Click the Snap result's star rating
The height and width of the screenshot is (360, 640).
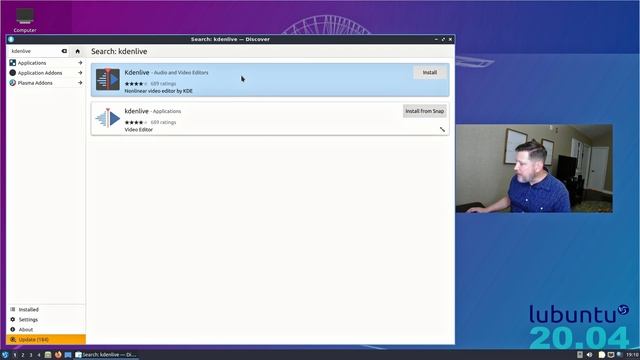point(136,122)
